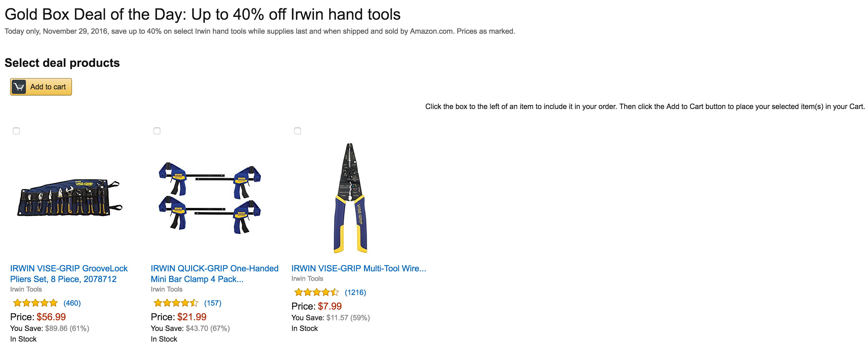Click the shopping cart icon on Add to cart

19,87
